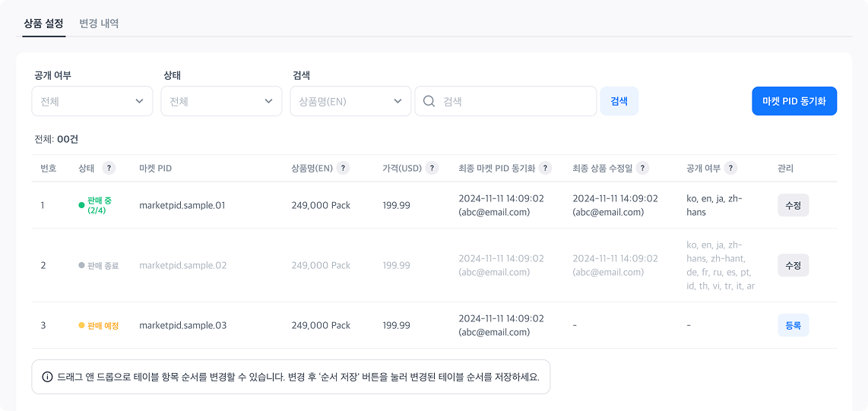Screen dimensions: 868x411
Task: Click the help icon beside 상품명(EN) header
Action: pyautogui.click(x=343, y=168)
